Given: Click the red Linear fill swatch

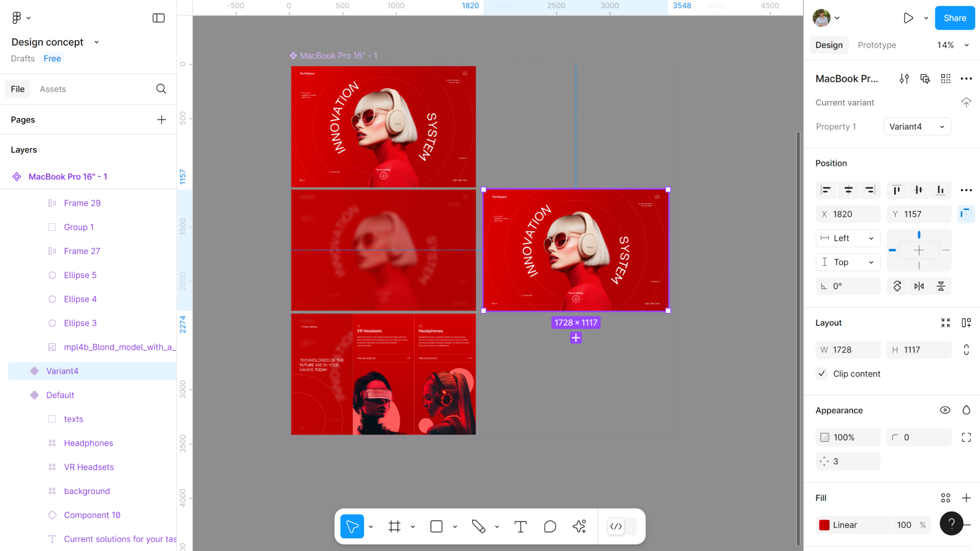Looking at the screenshot, I should coord(824,525).
